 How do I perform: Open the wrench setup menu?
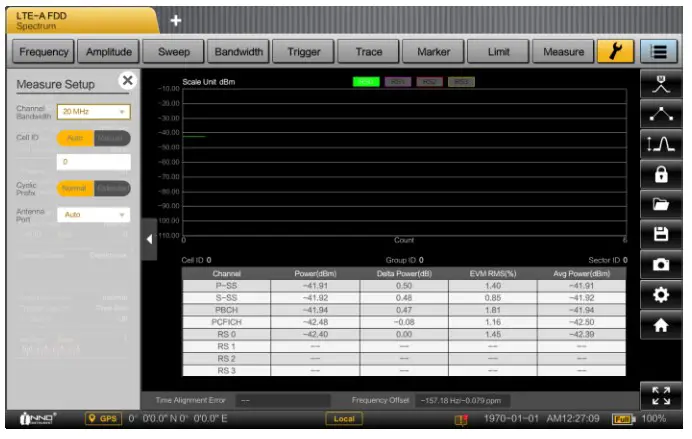(615, 52)
